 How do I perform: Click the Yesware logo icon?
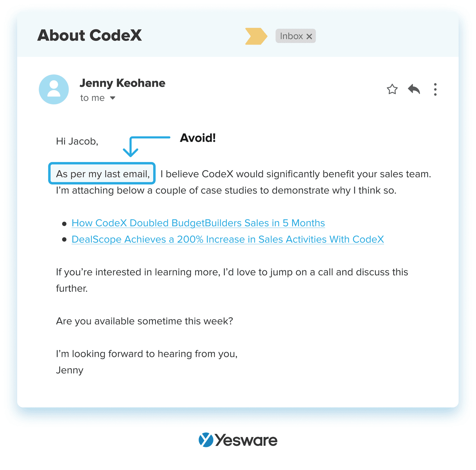206,440
